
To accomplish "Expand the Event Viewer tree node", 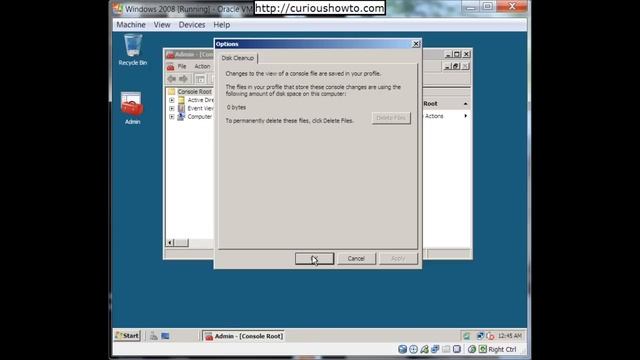I will [x=172, y=109].
